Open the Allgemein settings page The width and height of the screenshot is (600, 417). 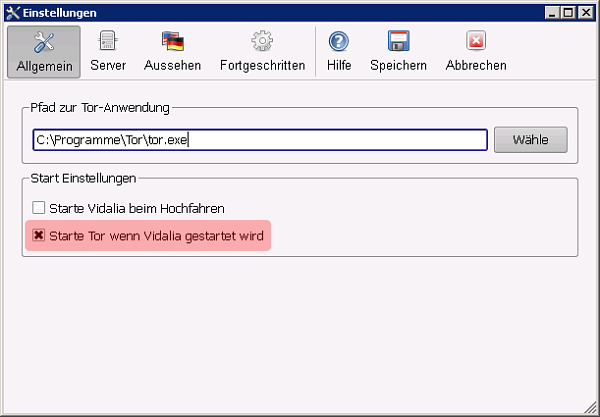click(44, 52)
